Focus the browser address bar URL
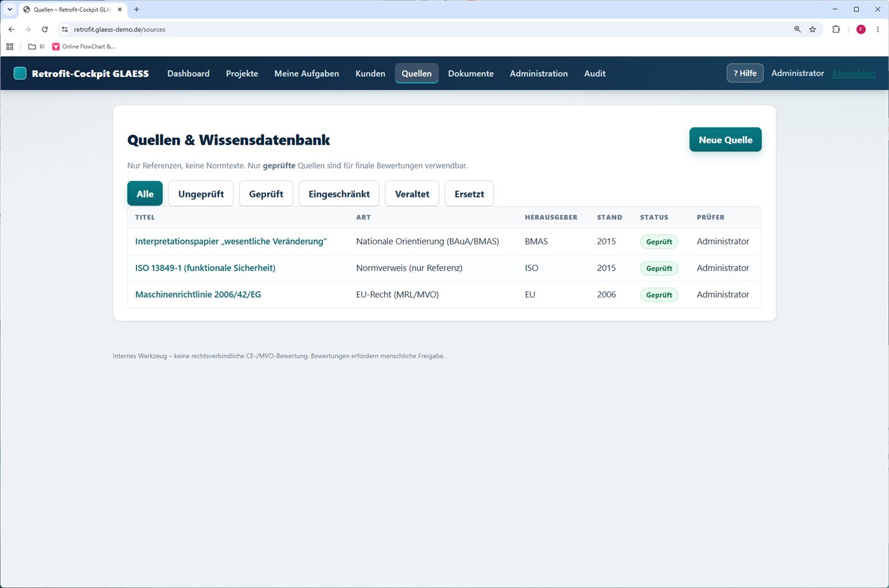 coord(119,29)
